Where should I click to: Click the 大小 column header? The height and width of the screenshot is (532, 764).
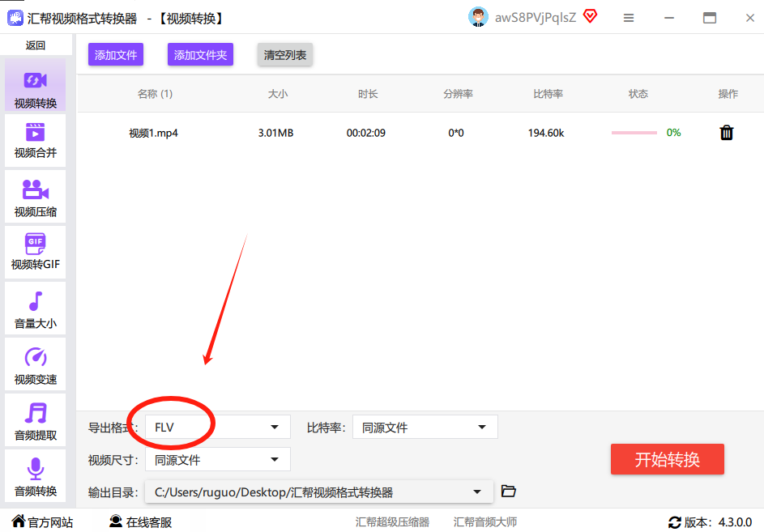tap(278, 94)
